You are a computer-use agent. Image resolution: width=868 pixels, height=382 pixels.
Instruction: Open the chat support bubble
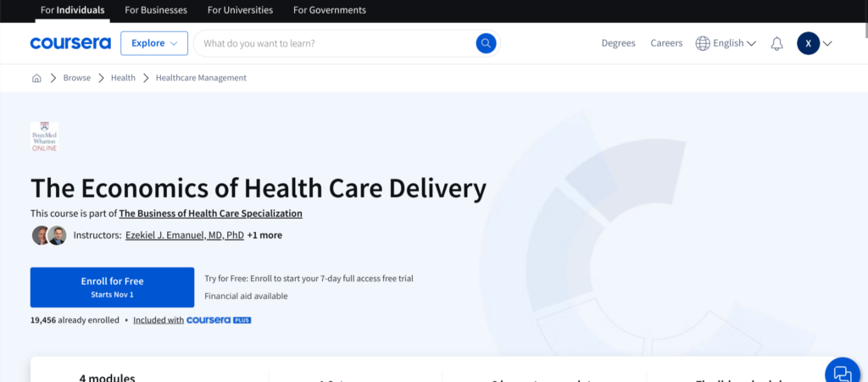tap(842, 372)
